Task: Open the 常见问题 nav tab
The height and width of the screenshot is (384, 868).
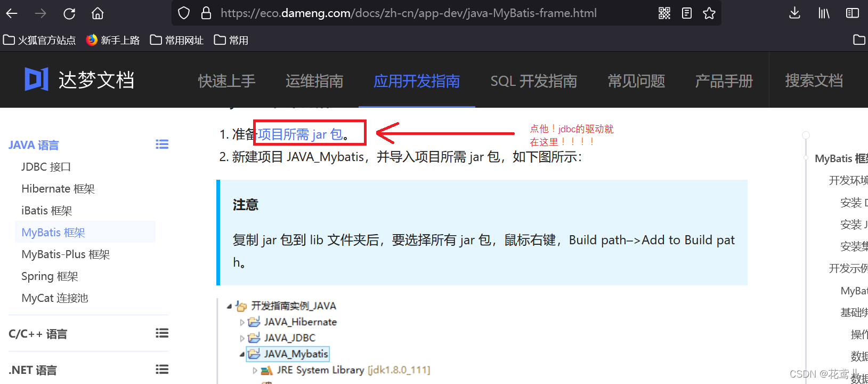Action: 636,81
